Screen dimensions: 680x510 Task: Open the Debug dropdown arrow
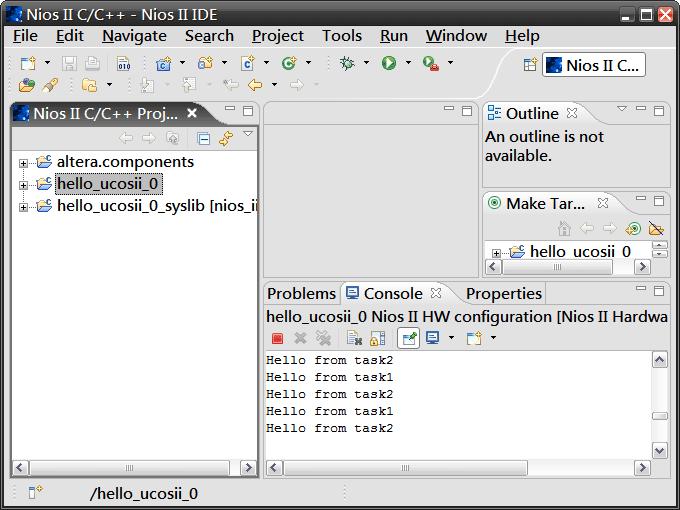[x=366, y=63]
